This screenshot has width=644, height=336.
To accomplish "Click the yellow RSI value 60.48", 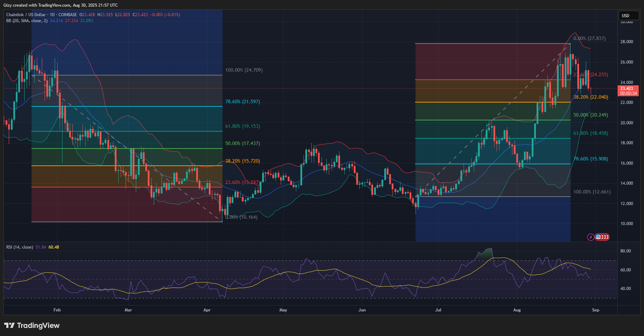I will coord(54,247).
